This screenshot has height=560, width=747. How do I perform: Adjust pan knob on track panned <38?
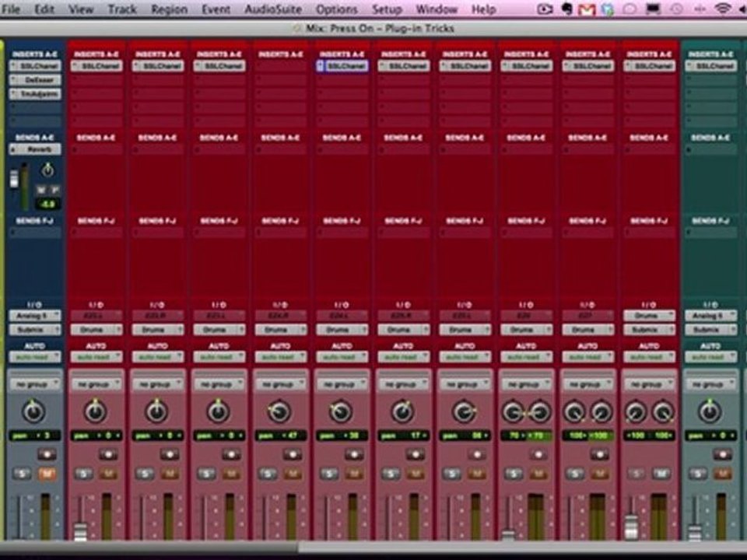point(341,412)
